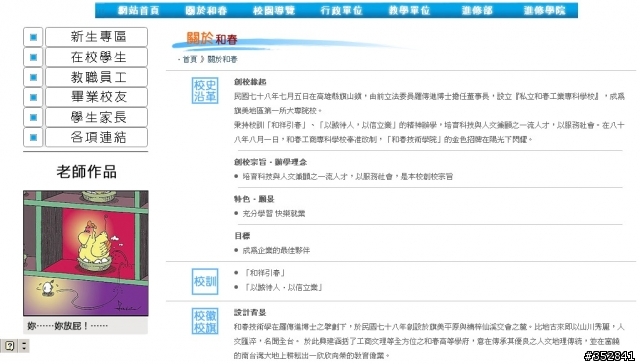
Task: Click the 創校緣起 heading
Action: point(250,82)
